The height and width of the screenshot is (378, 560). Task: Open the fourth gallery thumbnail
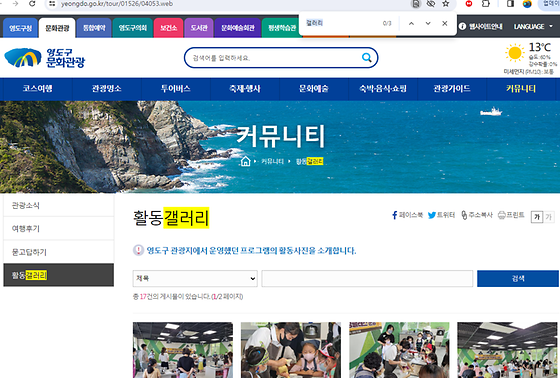507,350
